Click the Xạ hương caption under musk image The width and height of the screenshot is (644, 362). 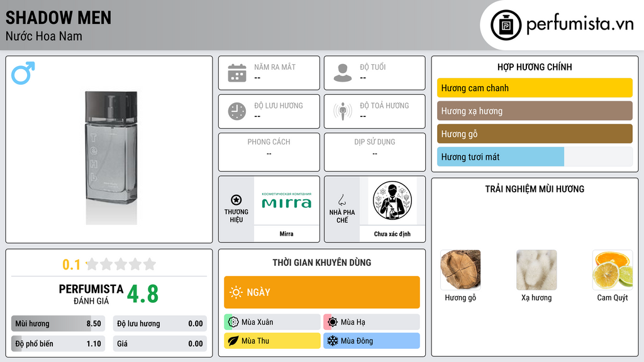(x=536, y=297)
